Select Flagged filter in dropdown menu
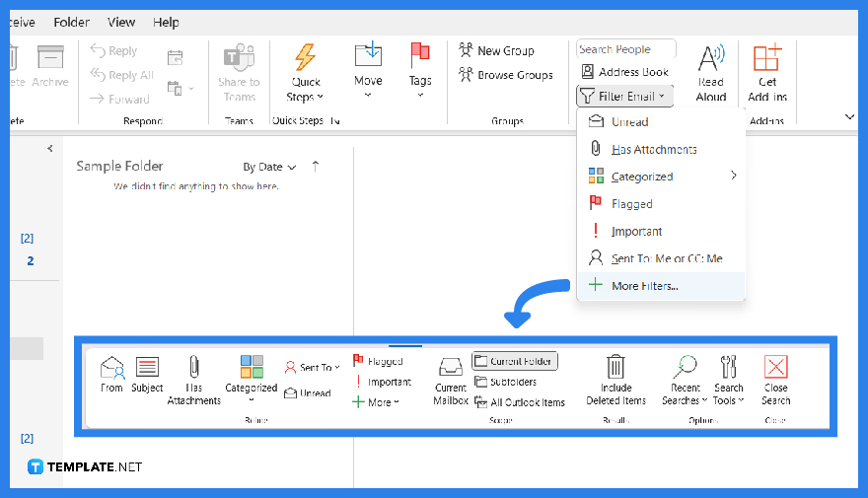868x498 pixels. click(x=661, y=204)
